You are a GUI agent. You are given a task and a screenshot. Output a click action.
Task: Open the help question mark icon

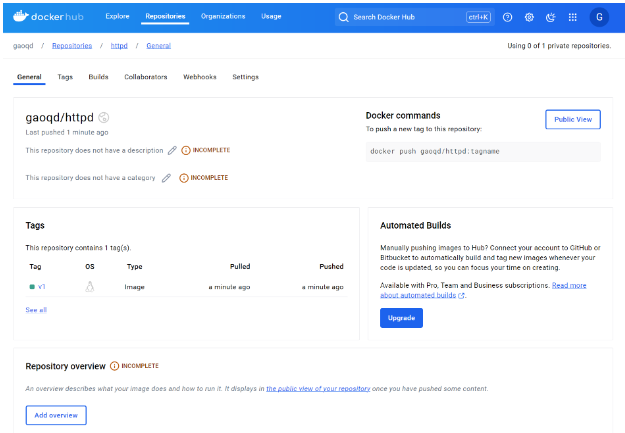(x=507, y=17)
